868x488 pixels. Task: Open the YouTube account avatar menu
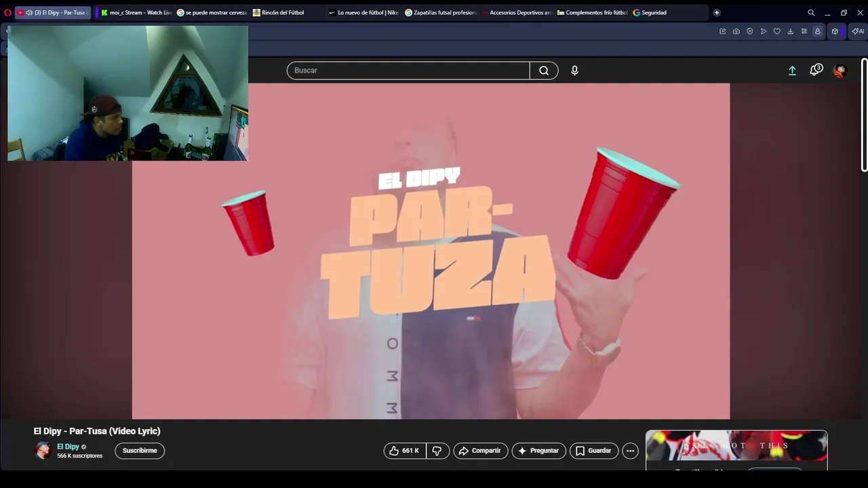coord(840,70)
